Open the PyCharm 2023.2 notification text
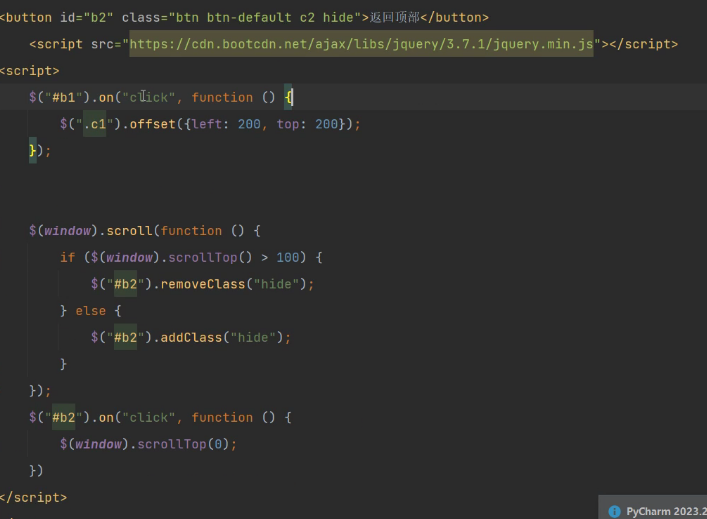This screenshot has height=519, width=707. coord(666,511)
